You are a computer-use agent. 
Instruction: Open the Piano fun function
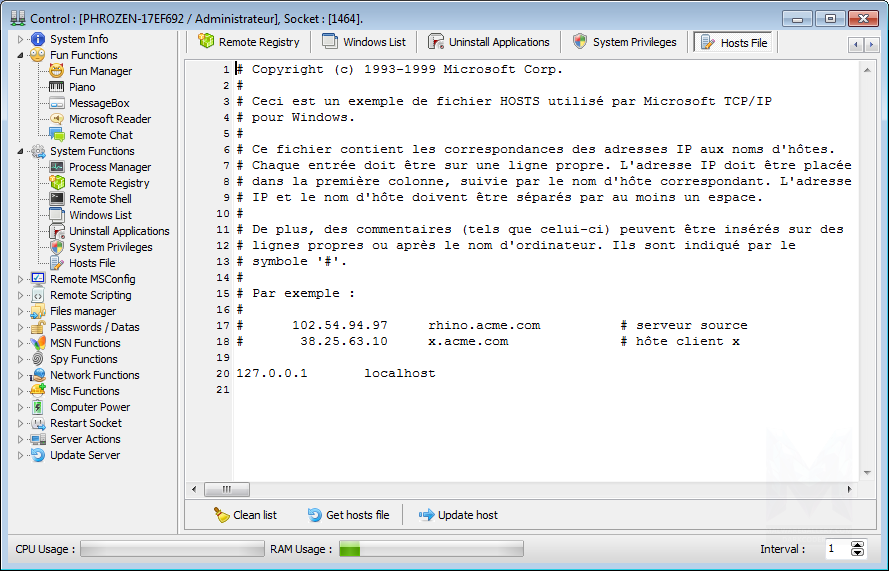[82, 87]
